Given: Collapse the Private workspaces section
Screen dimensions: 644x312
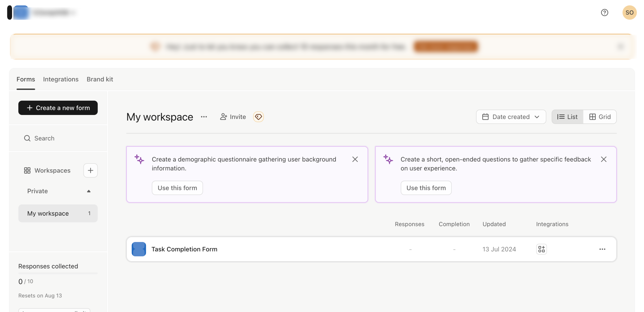Looking at the screenshot, I should [x=89, y=191].
